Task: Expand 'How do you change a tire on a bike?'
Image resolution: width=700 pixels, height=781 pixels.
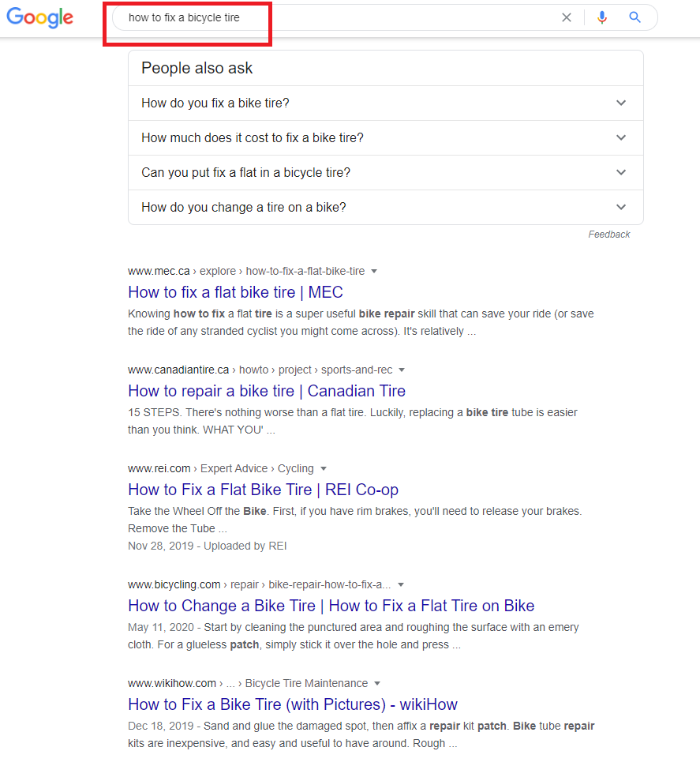Action: tap(386, 207)
